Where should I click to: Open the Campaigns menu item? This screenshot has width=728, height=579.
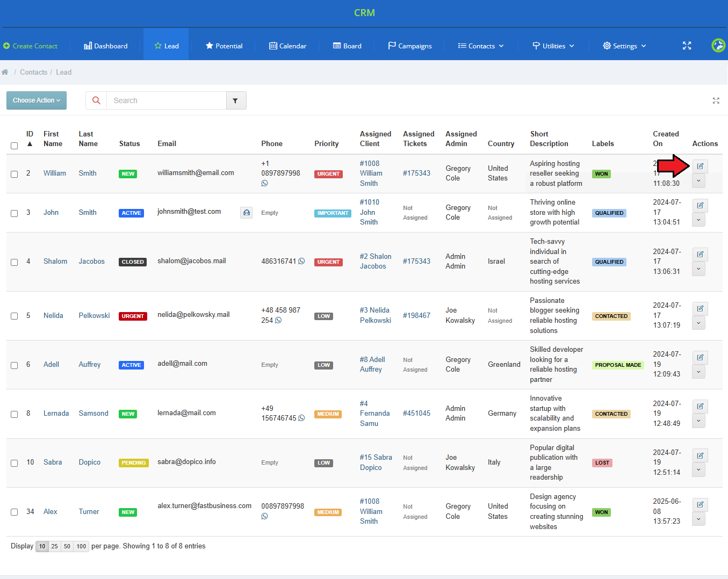(410, 46)
